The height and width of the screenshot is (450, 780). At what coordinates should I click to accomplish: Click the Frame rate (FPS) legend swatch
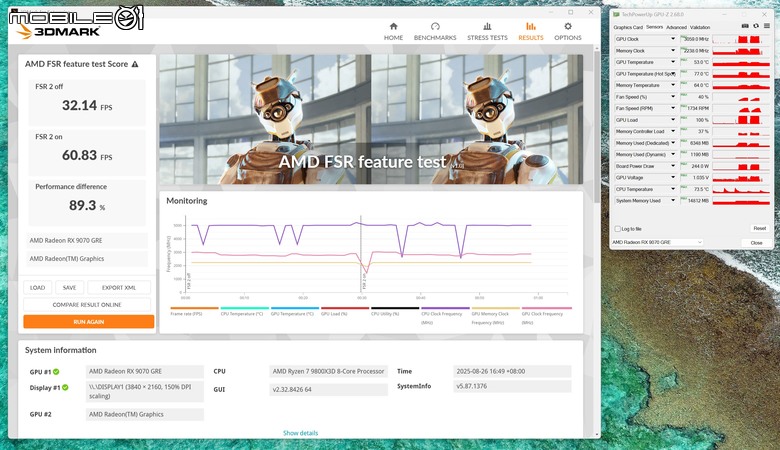[x=194, y=308]
